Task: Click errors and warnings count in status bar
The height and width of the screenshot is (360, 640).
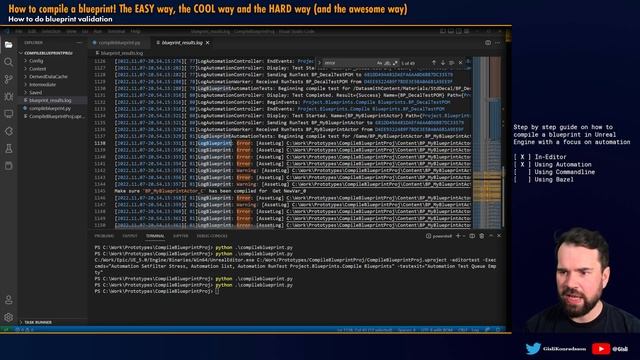Action: click(x=24, y=329)
